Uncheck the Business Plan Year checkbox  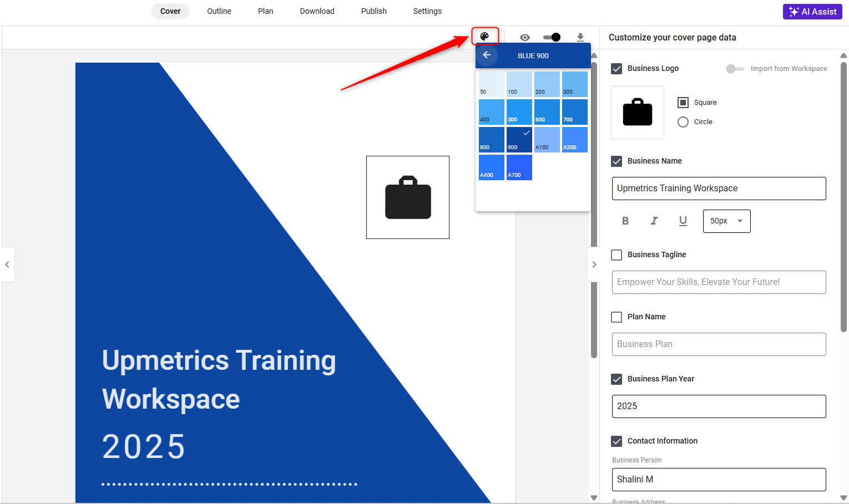[616, 379]
